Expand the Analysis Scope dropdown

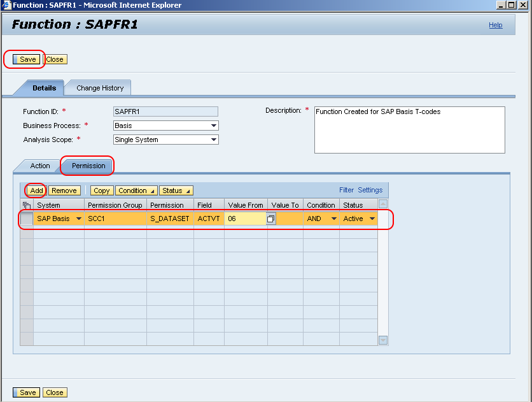[x=214, y=140]
